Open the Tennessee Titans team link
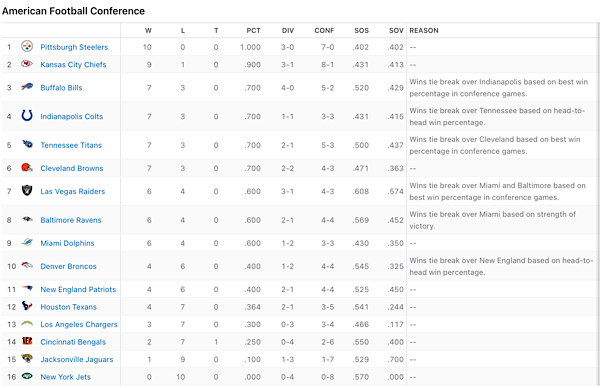This screenshot has width=600, height=388. coord(71,145)
